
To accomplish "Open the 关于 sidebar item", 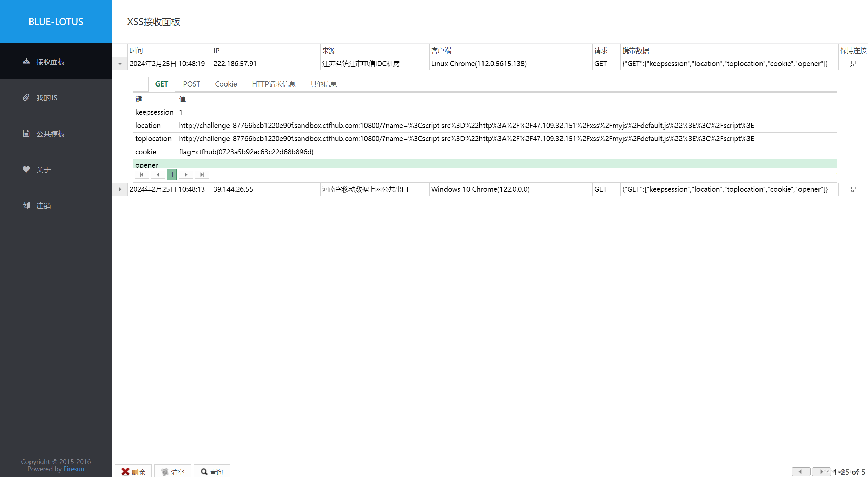I will pos(56,169).
